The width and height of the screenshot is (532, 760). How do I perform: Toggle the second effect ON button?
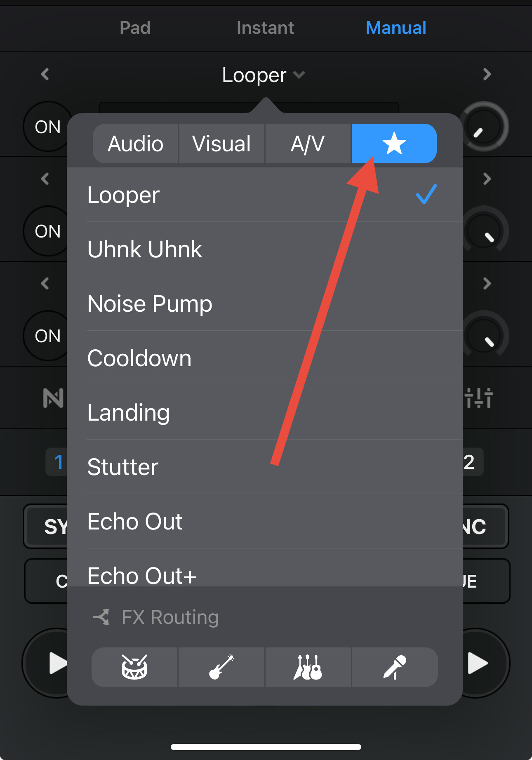[47, 231]
